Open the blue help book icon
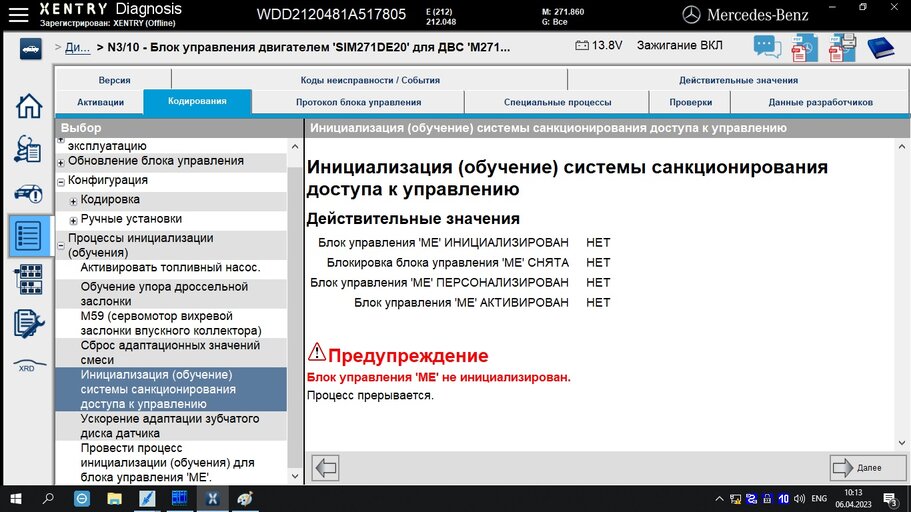Image resolution: width=911 pixels, height=512 pixels. click(x=881, y=48)
